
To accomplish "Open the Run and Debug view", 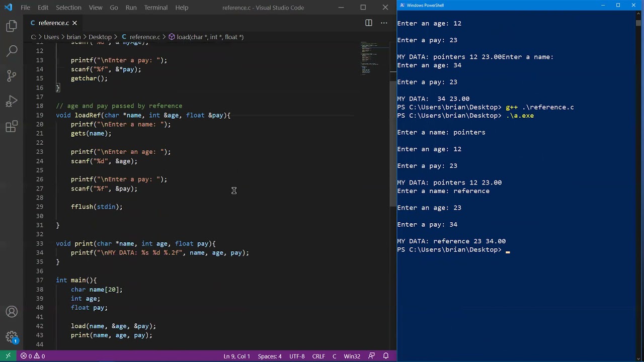I will (x=12, y=101).
